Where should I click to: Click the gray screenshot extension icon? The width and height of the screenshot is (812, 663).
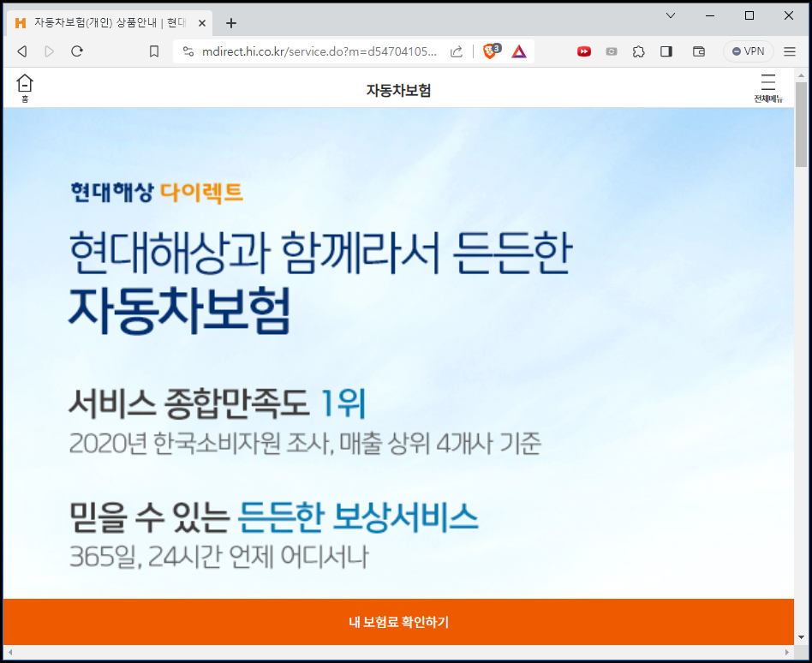coord(612,51)
